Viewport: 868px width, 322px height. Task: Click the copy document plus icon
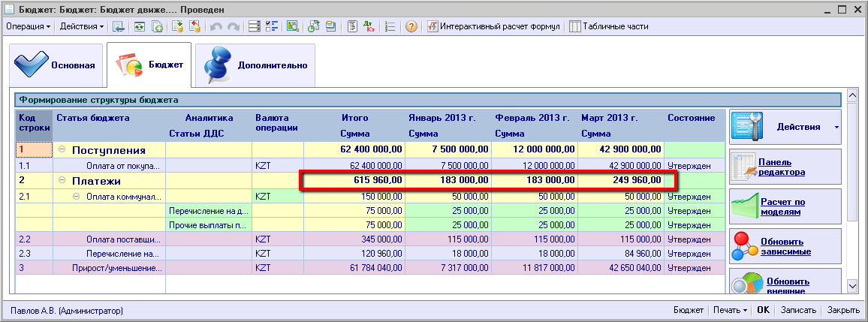(158, 26)
